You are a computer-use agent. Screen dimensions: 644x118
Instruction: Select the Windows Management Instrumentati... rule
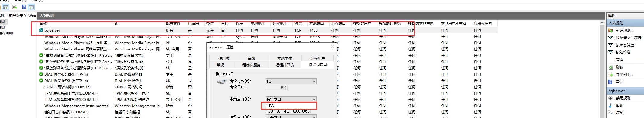click(x=78, y=106)
